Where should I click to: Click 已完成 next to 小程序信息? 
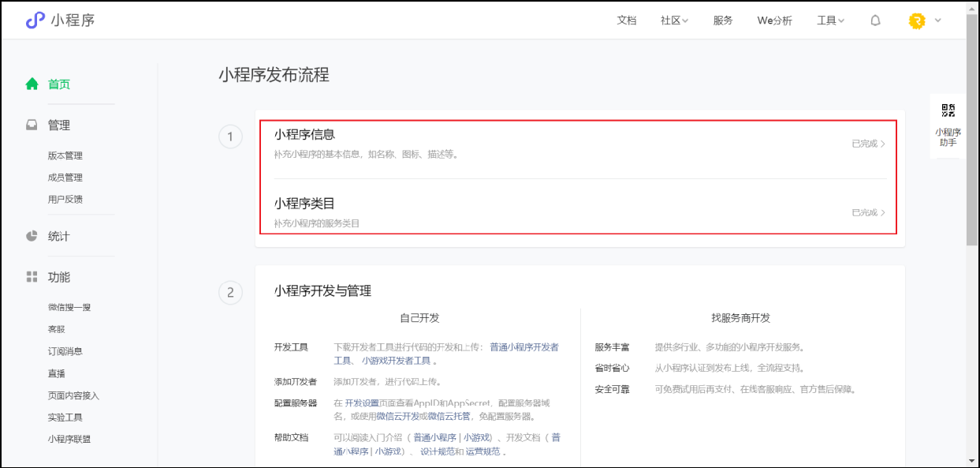[x=867, y=144]
